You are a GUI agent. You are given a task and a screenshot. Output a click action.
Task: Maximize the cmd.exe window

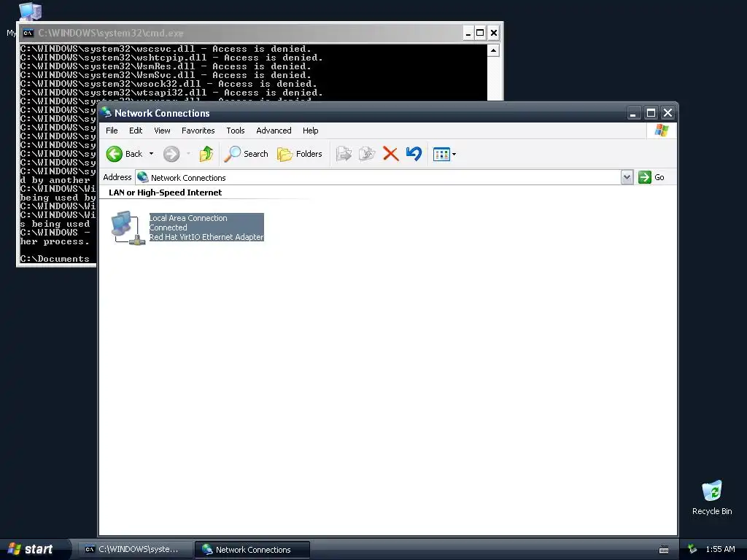click(x=480, y=33)
